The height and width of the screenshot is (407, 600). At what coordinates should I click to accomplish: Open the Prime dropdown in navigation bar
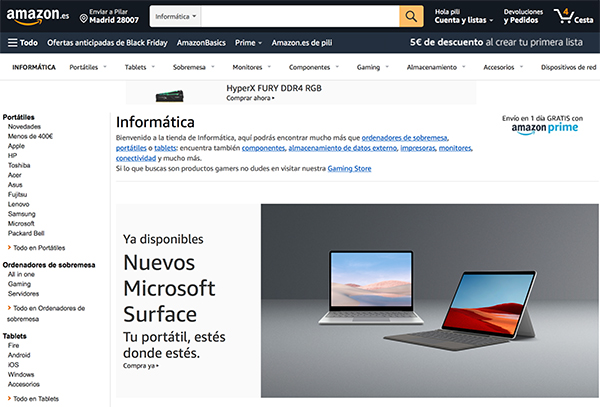(248, 43)
